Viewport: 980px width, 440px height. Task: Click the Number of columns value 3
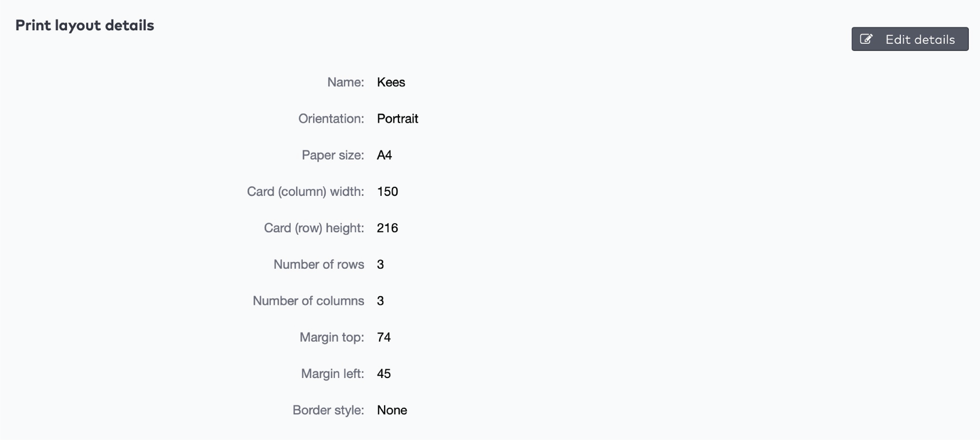[381, 301]
